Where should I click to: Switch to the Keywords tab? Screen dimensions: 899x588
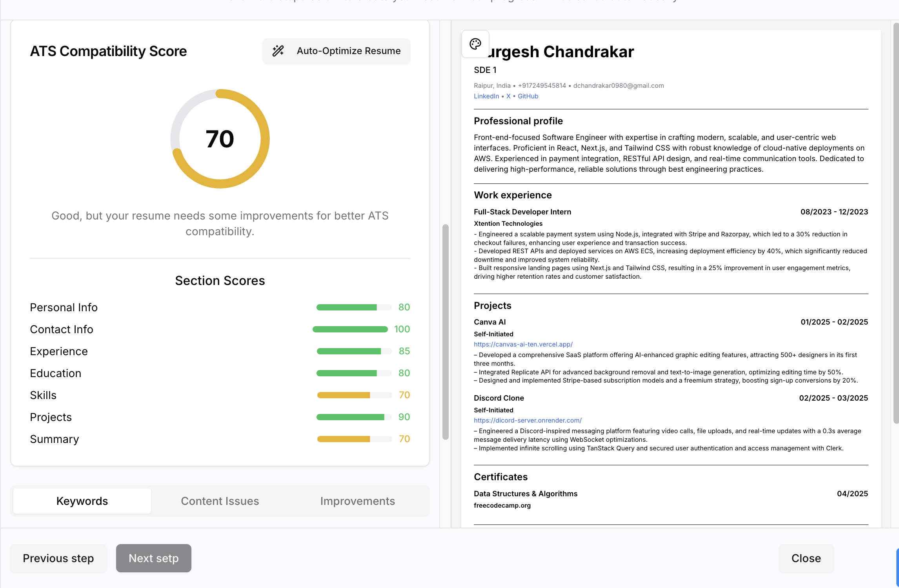point(82,501)
